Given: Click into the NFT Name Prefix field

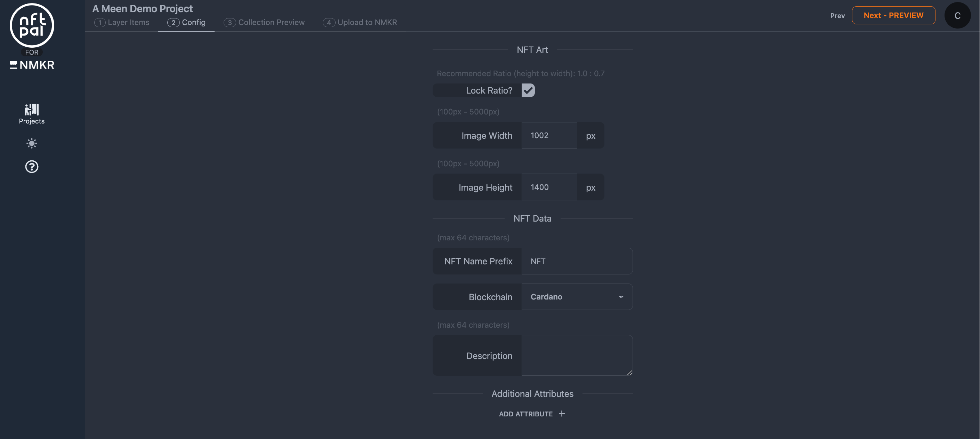Looking at the screenshot, I should 577,261.
